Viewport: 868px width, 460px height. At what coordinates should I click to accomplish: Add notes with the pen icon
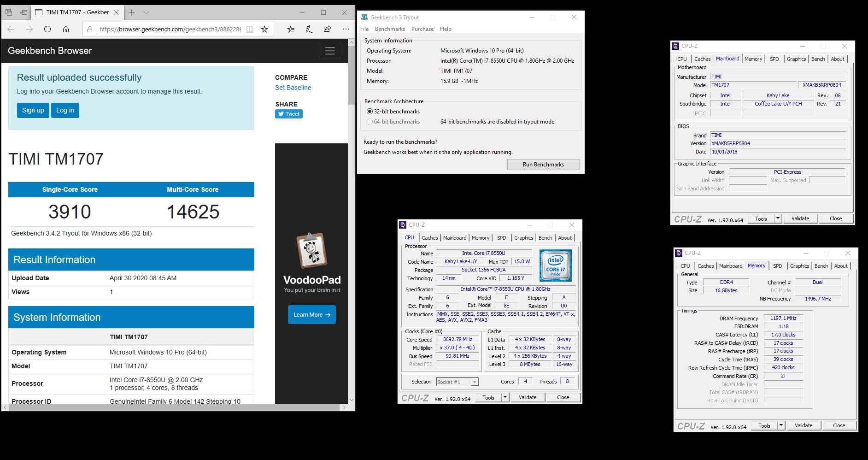point(309,29)
